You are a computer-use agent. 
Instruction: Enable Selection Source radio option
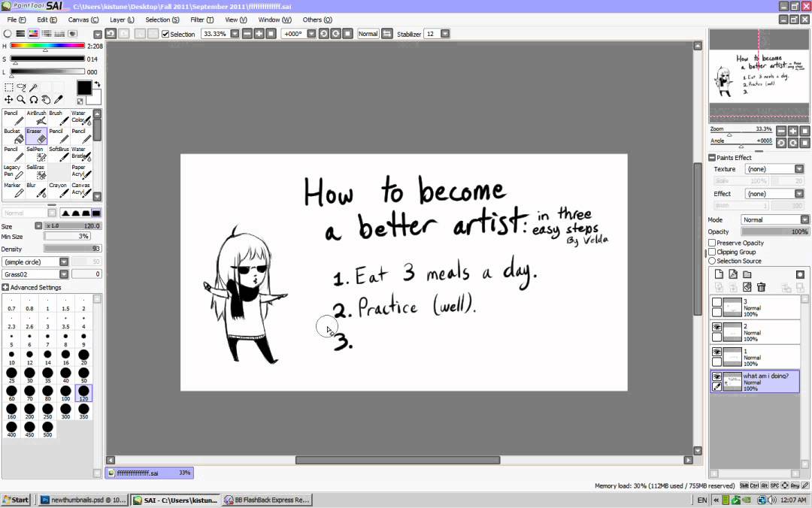click(x=712, y=261)
